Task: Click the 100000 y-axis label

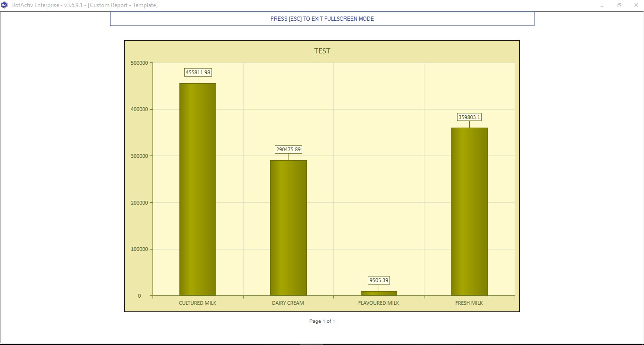Action: (139, 249)
